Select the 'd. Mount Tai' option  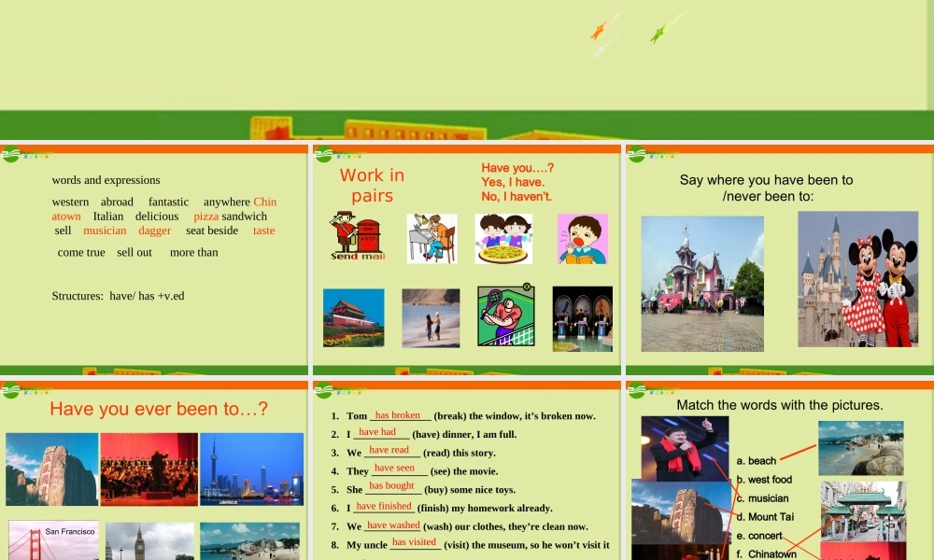(x=765, y=517)
